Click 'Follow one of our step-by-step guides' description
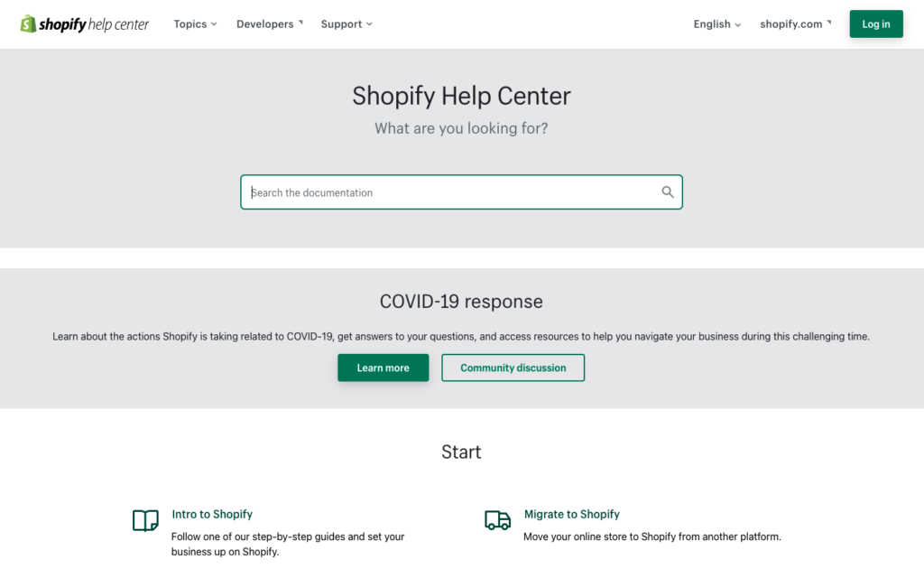Screen dimensions: 924x578 point(288,545)
